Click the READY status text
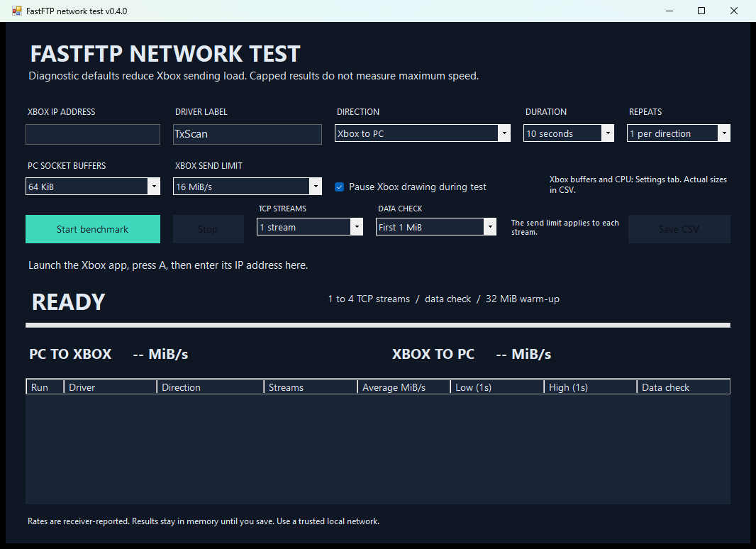Viewport: 756px width, 549px height. click(x=69, y=302)
